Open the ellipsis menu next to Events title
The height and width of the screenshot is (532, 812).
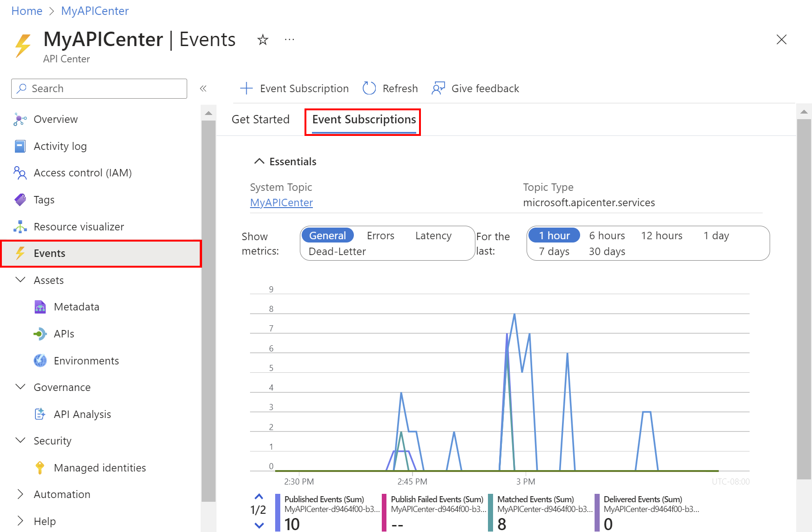point(289,40)
